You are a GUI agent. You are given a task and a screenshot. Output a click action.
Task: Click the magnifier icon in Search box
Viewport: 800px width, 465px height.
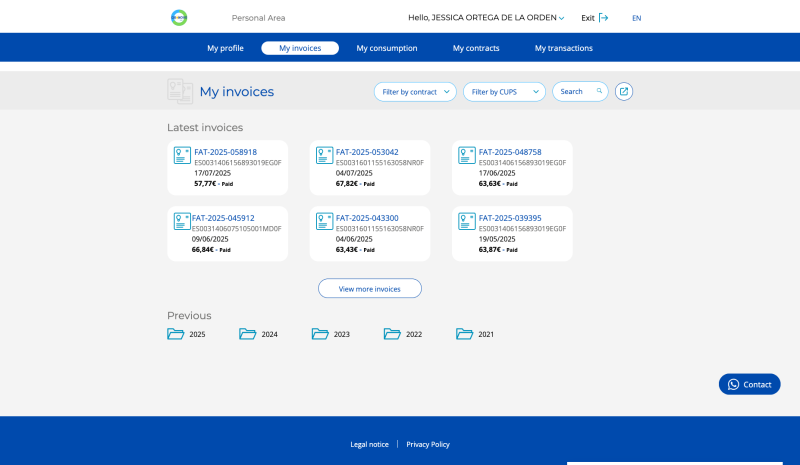(599, 91)
